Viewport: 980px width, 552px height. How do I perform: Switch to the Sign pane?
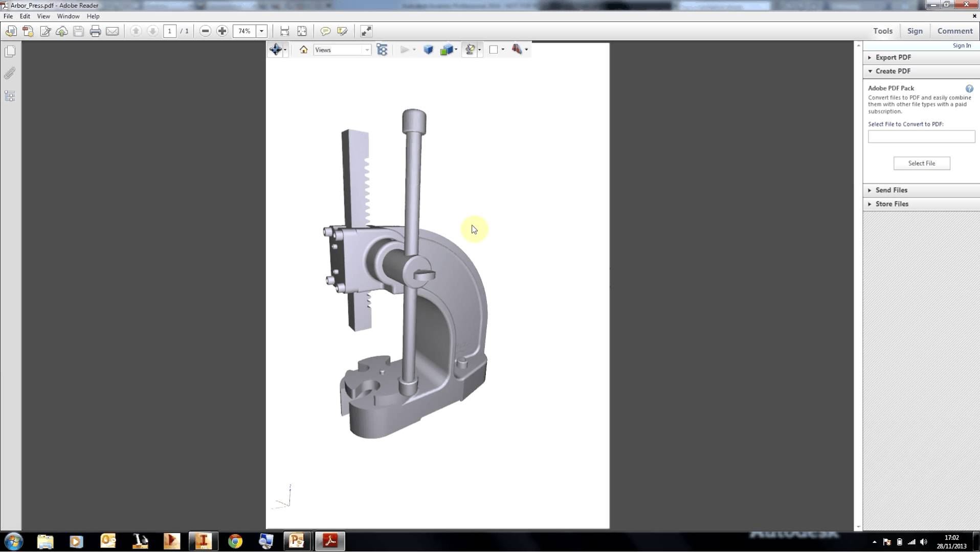[x=915, y=31]
